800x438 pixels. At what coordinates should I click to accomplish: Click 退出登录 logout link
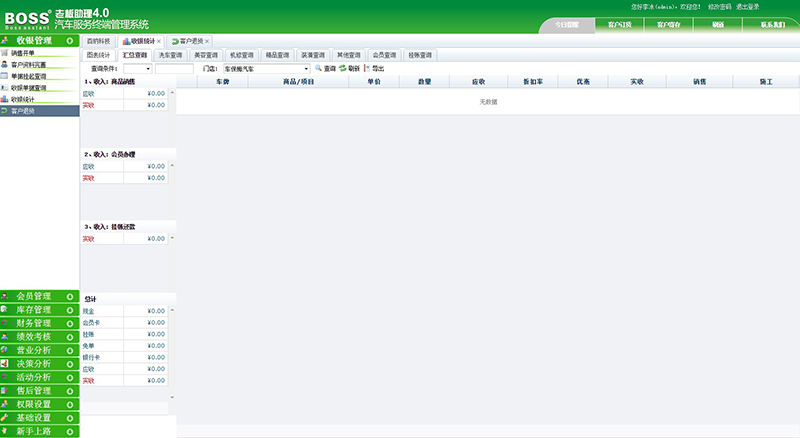point(747,7)
